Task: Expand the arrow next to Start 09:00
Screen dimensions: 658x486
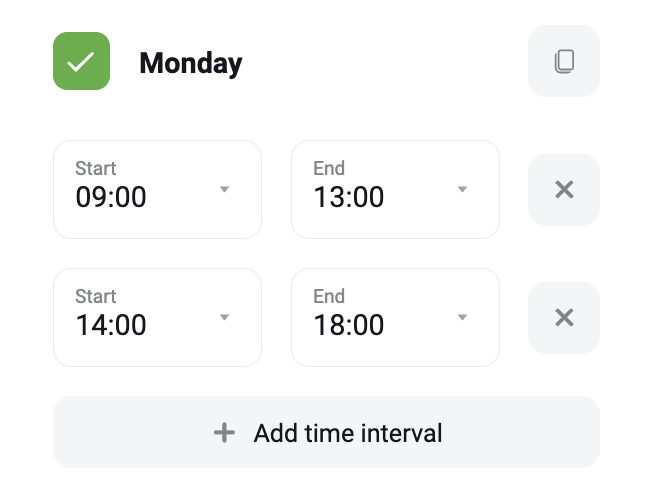Action: pos(225,189)
